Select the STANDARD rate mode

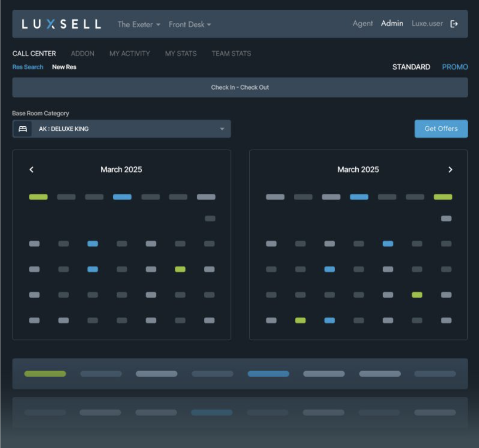pos(411,67)
